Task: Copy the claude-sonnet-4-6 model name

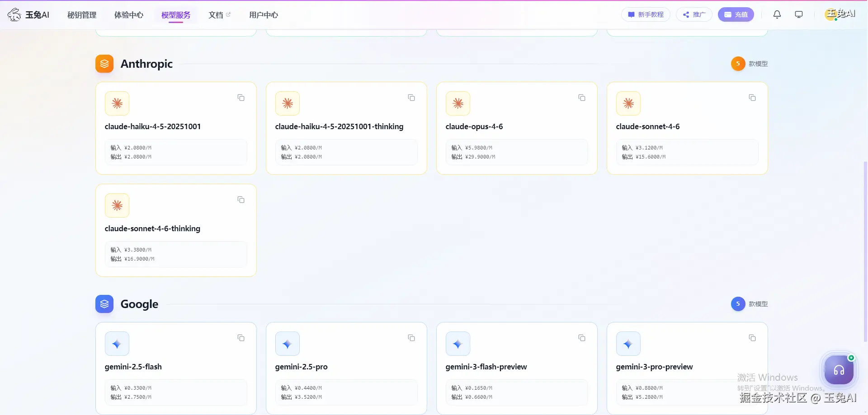Action: coord(752,98)
